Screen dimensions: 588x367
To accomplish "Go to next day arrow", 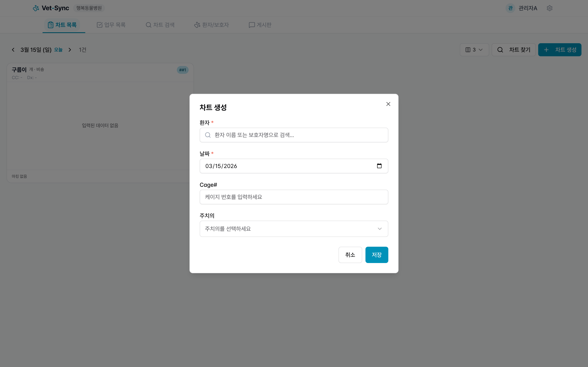I will pyautogui.click(x=70, y=50).
